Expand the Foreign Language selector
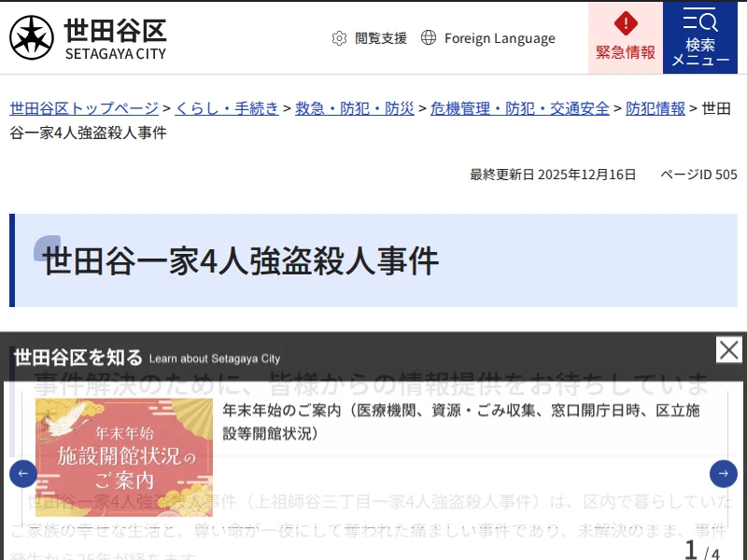747x560 pixels. point(500,38)
